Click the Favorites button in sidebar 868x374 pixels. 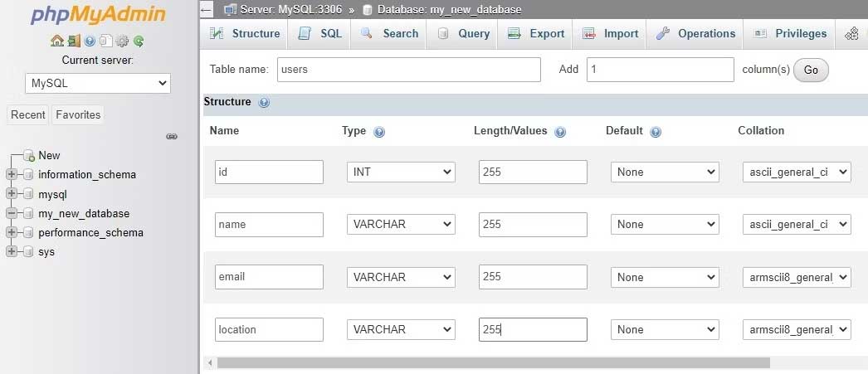click(78, 115)
